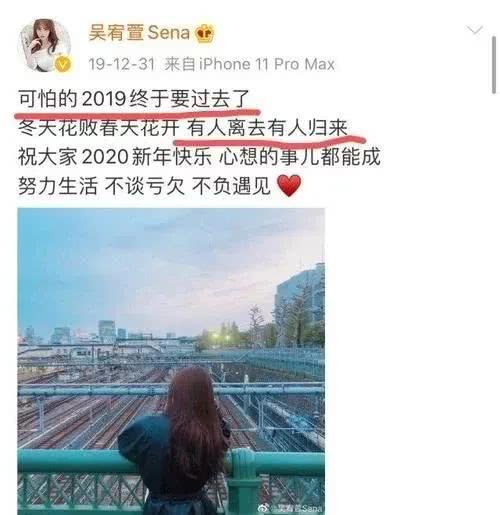Click the phrase 心想的事儿都能成
Screen dimensions: 500x515
[x=300, y=157]
